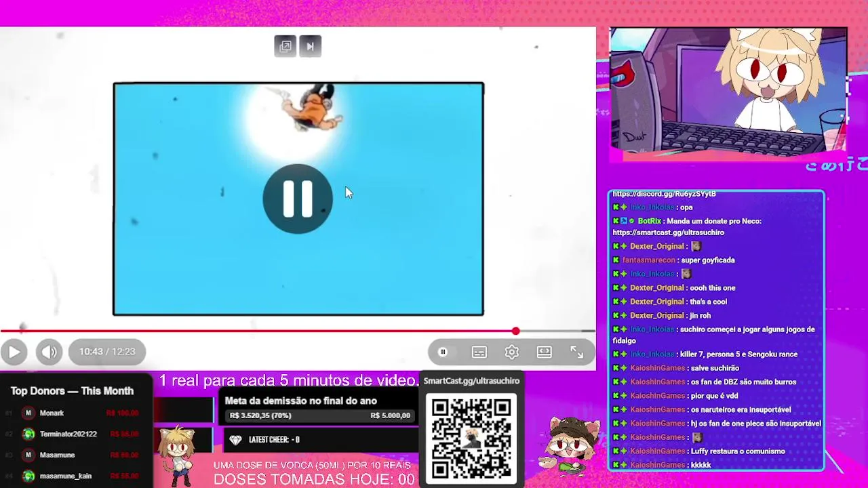The height and width of the screenshot is (488, 868).
Task: Click the 'os fan de DBZ' chat message
Action: pyautogui.click(x=743, y=382)
